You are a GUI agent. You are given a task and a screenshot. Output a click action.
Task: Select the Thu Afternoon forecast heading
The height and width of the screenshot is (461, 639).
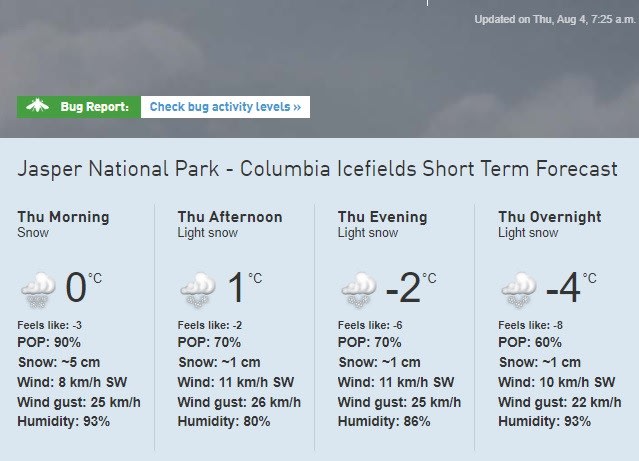(230, 217)
